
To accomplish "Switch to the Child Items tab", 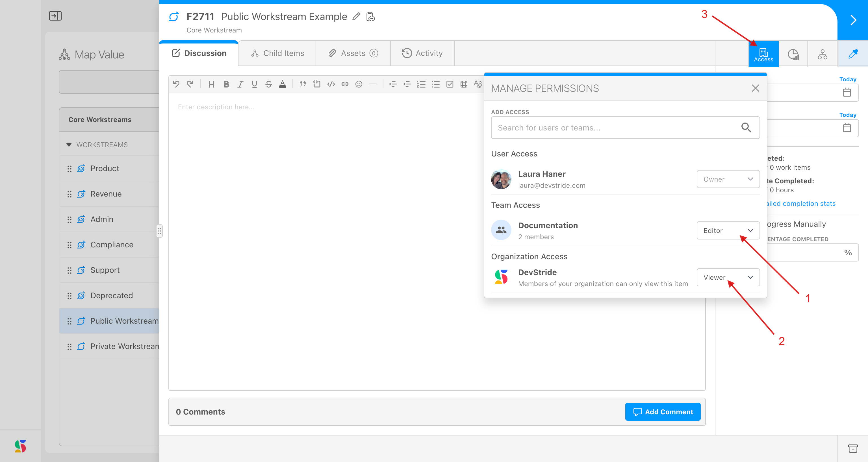I will [277, 53].
